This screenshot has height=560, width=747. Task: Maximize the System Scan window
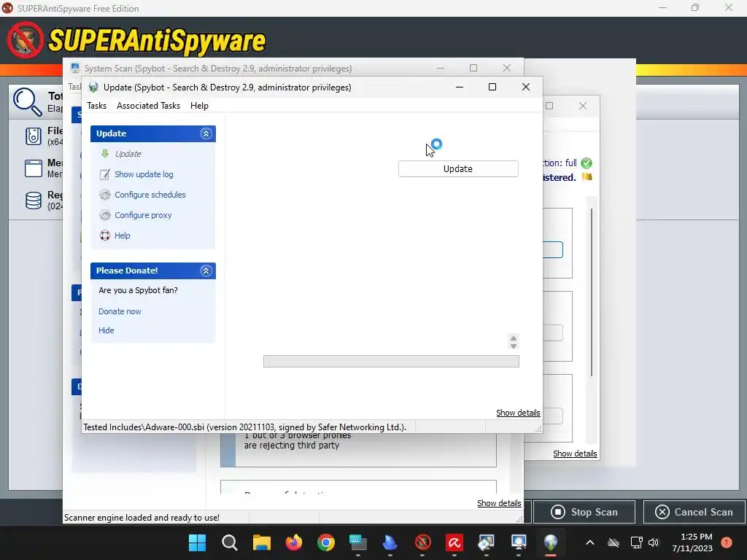point(473,68)
